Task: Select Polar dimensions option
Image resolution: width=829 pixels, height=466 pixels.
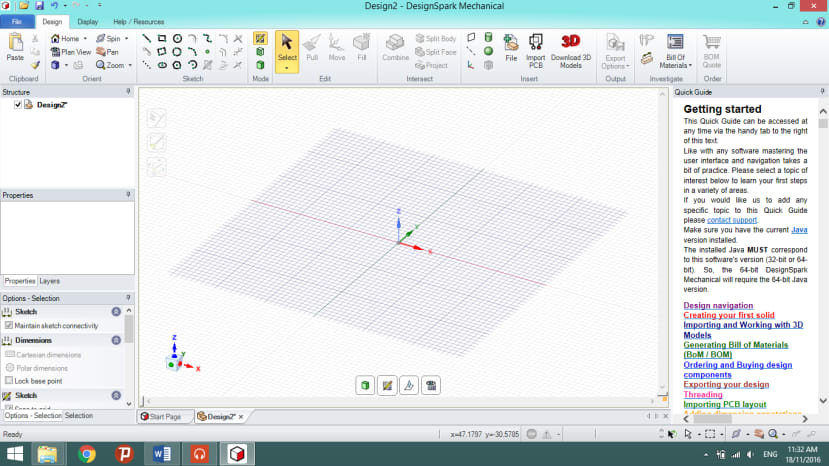Action: pos(37,368)
